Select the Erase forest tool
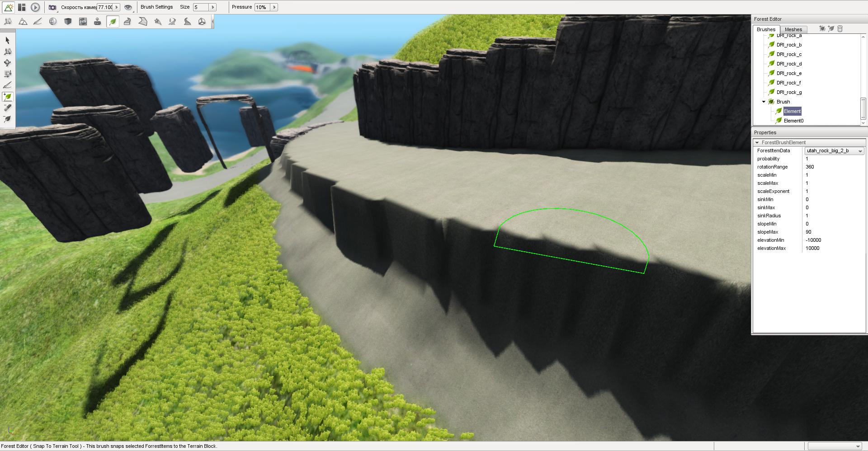 7,108
